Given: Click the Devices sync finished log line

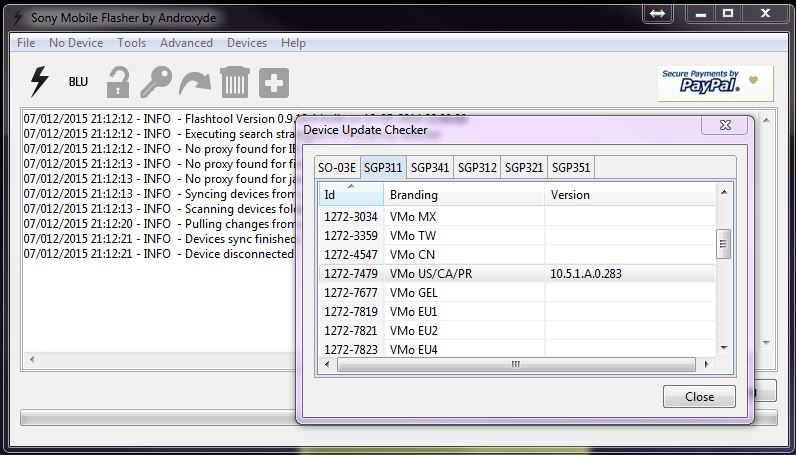Looking at the screenshot, I should [x=159, y=239].
